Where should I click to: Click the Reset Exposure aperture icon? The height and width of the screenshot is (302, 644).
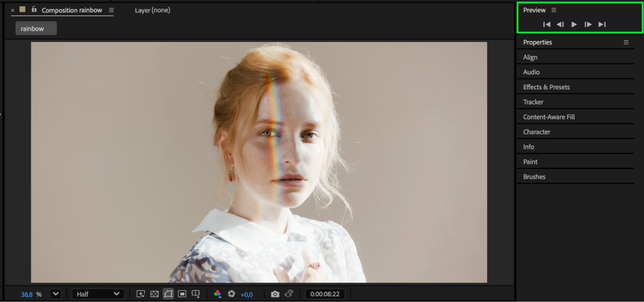point(231,294)
